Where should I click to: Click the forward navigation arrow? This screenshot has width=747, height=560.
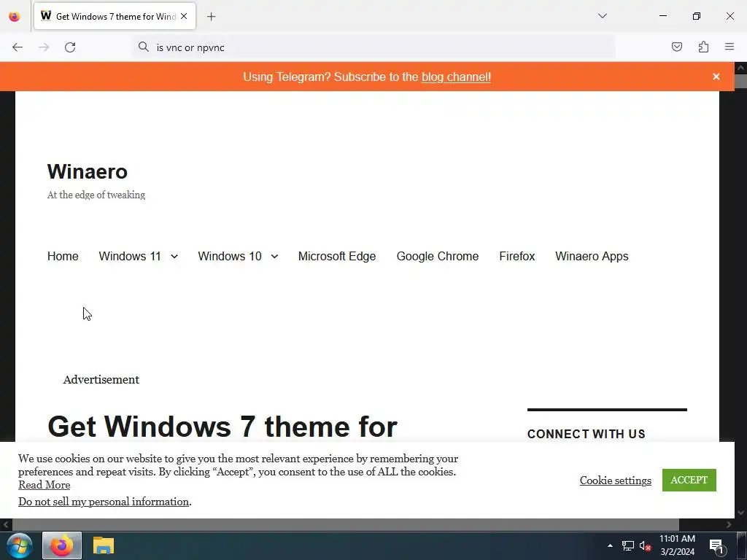click(44, 47)
